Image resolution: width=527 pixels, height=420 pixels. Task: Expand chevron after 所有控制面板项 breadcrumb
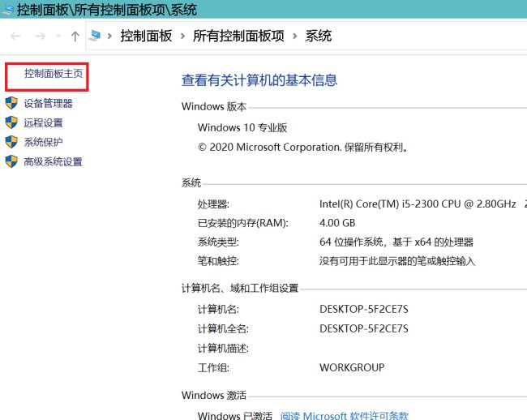295,36
